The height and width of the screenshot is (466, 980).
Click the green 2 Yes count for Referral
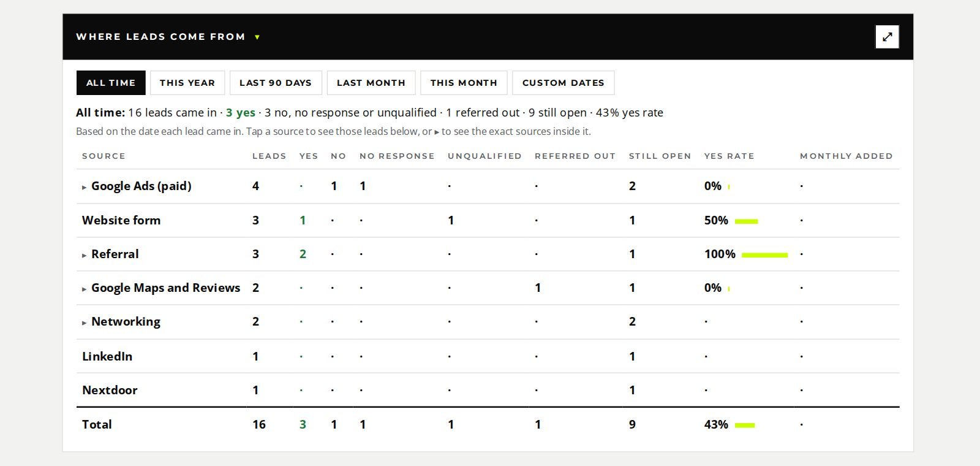[303, 254]
